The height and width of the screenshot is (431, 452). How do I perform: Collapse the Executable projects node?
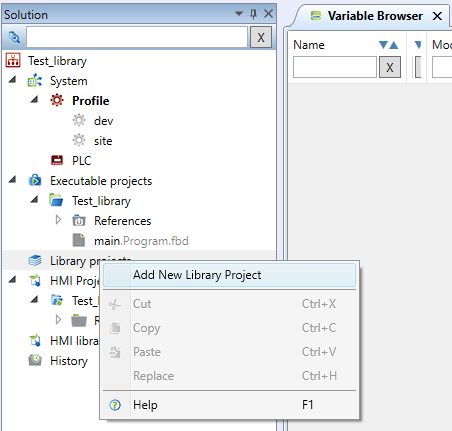tap(13, 180)
